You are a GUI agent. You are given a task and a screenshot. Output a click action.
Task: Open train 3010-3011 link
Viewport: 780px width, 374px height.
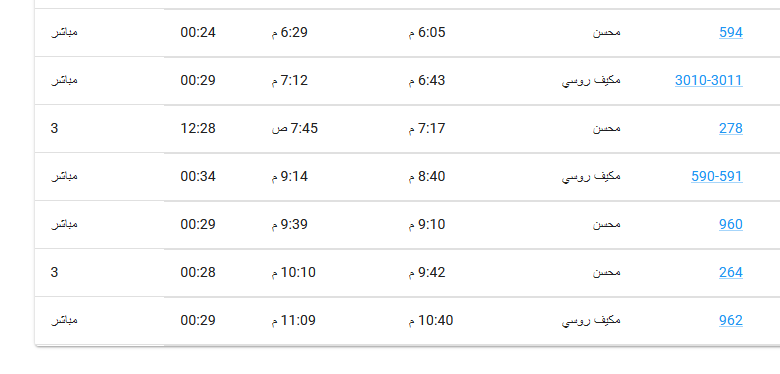(x=708, y=81)
